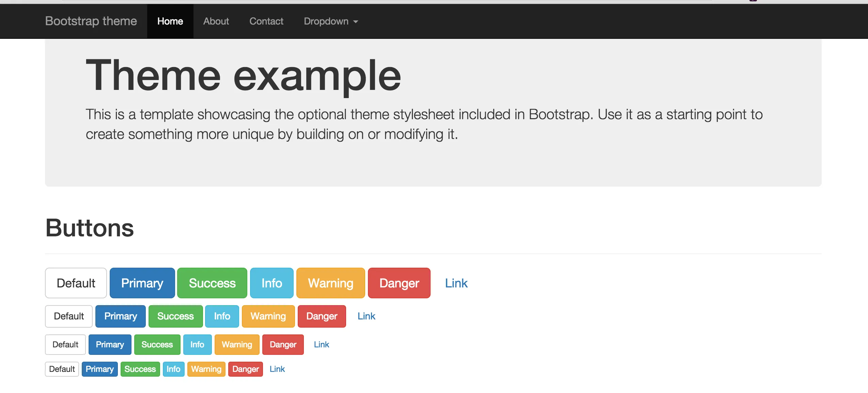Follow the extra-small Link button
The image size is (868, 393).
coord(277,369)
